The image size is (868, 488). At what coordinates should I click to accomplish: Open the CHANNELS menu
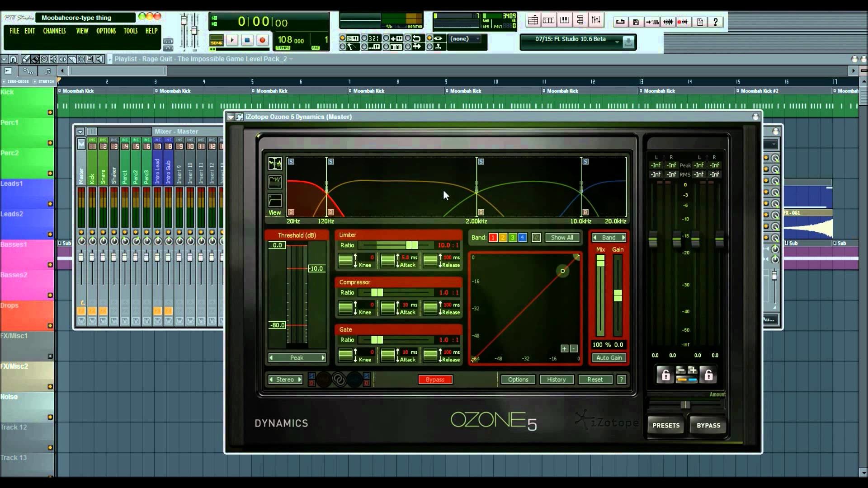click(x=54, y=31)
